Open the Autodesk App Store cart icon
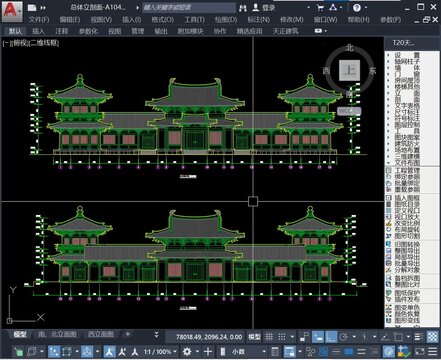The width and height of the screenshot is (441, 360). 320,7
